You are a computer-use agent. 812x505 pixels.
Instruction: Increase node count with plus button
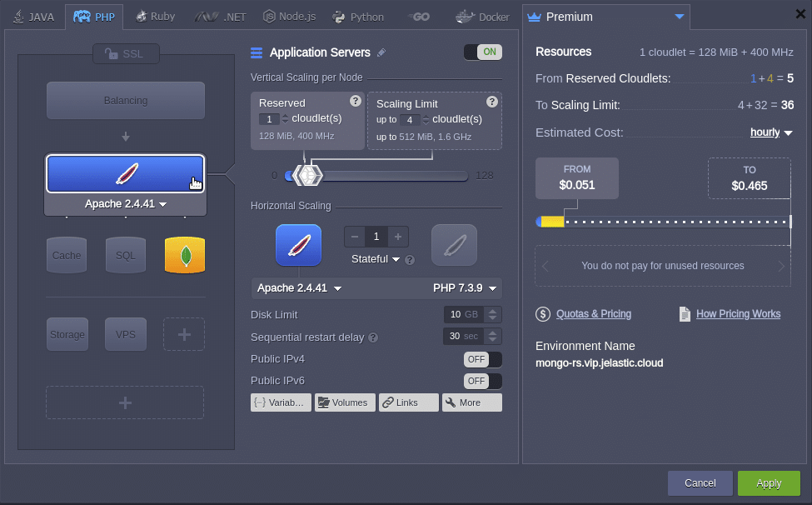coord(398,237)
